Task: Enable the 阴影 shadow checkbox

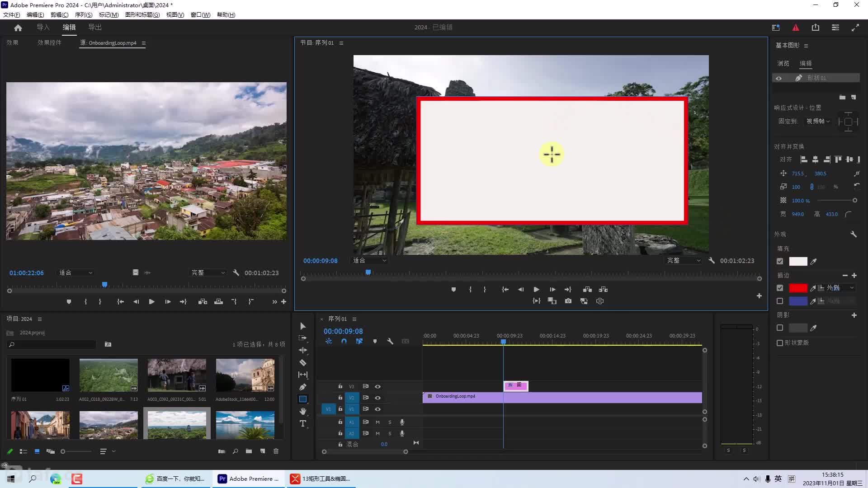Action: click(780, 328)
